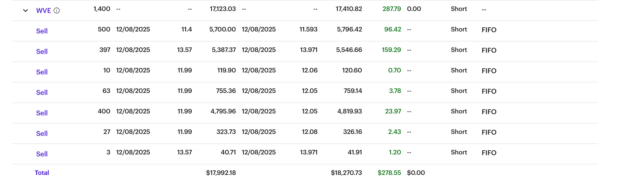This screenshot has height=182, width=644.
Task: Click the 159.29 gain amount
Action: point(391,50)
